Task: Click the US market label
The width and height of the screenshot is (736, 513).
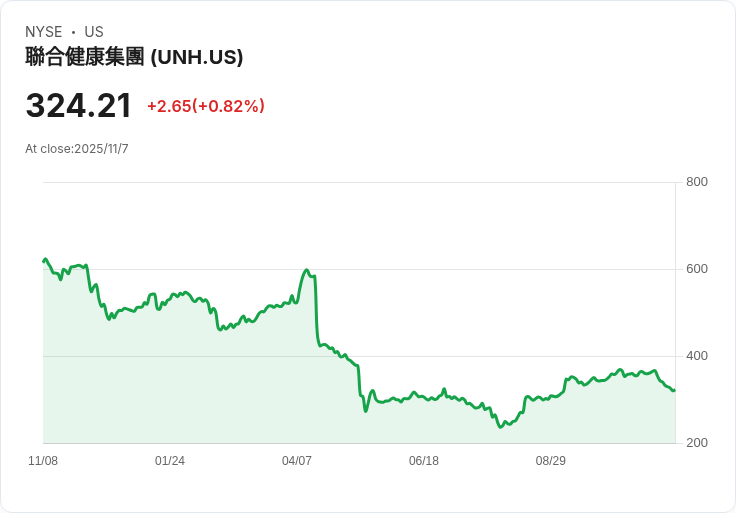Action: [94, 32]
